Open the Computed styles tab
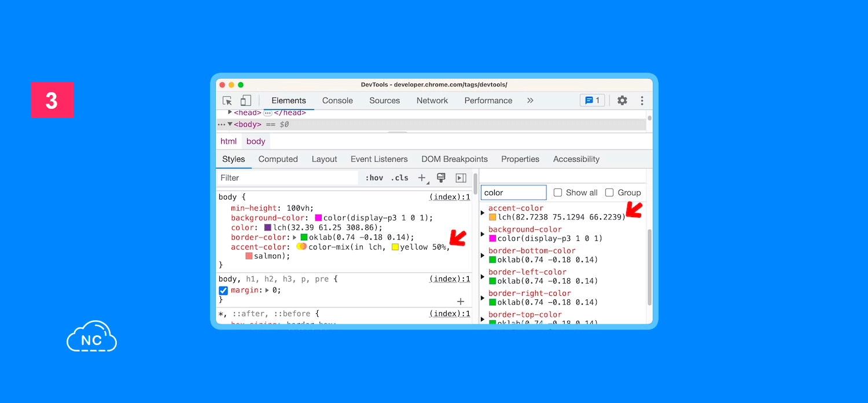Image resolution: width=868 pixels, height=403 pixels. [278, 159]
